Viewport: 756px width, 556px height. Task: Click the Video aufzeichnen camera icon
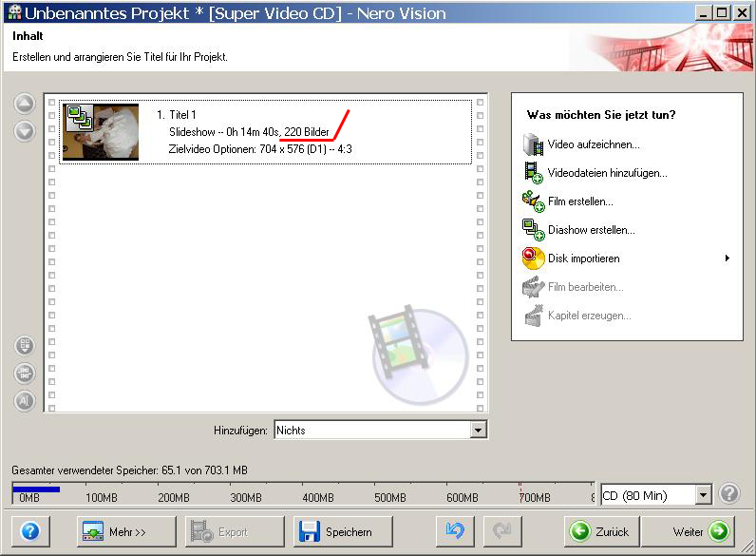tap(533, 144)
